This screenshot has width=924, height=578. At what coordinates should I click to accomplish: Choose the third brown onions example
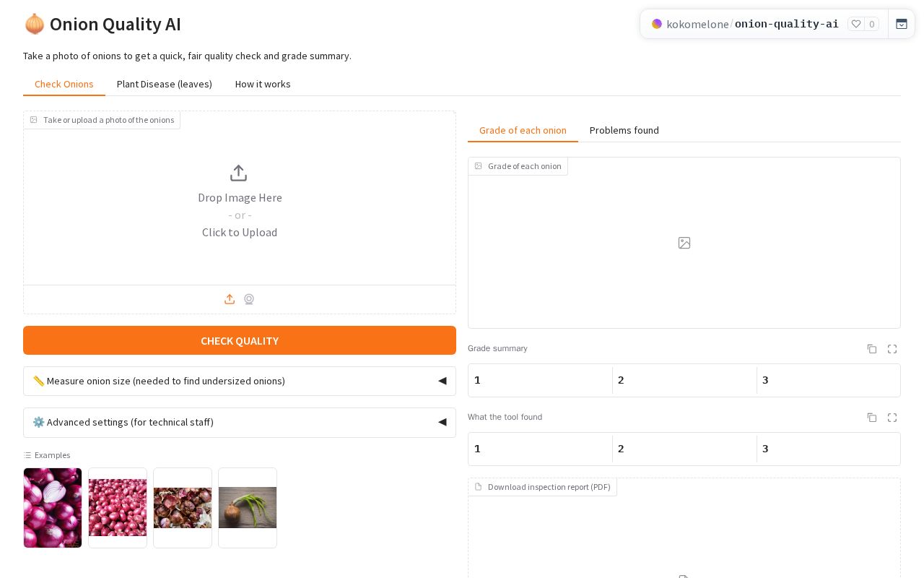(183, 508)
